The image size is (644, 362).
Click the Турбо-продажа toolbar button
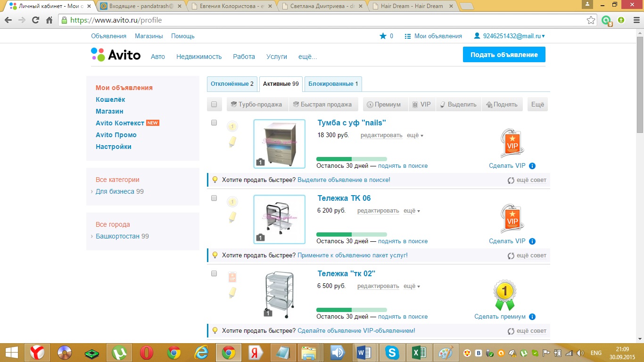pyautogui.click(x=256, y=104)
